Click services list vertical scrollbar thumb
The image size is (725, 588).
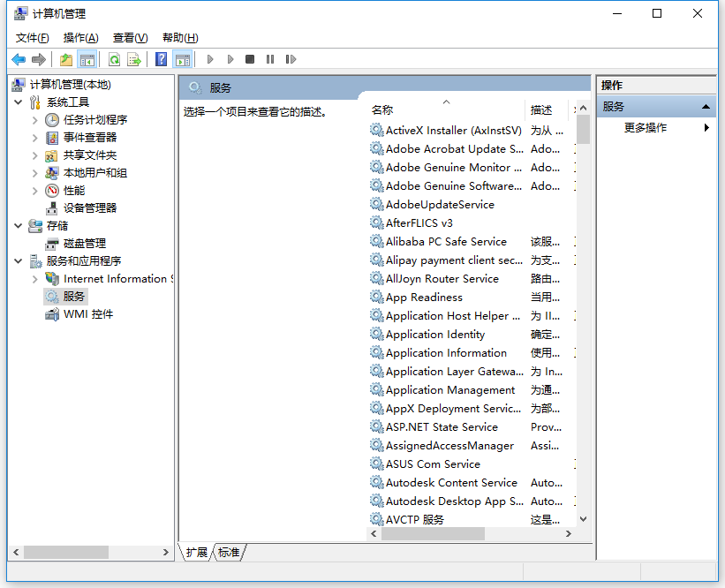583,130
